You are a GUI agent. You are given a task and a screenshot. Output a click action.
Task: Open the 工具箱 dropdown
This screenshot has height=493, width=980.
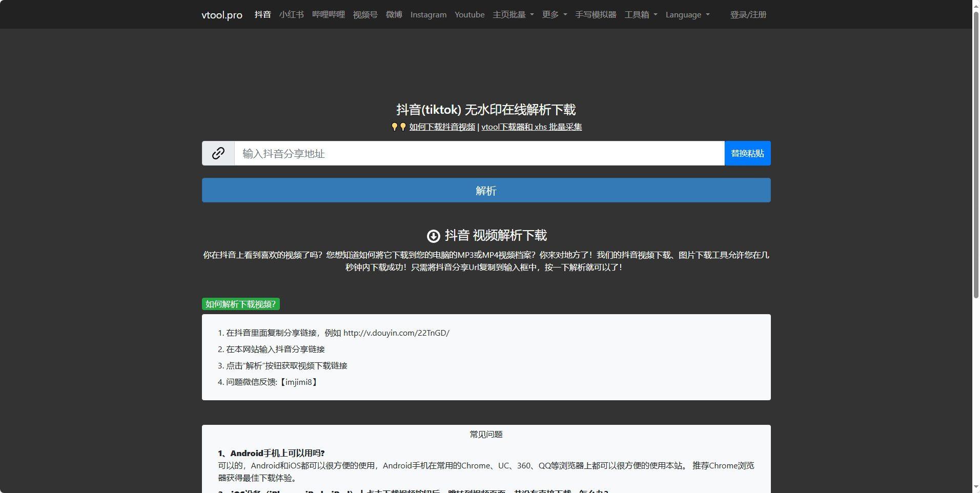click(641, 14)
